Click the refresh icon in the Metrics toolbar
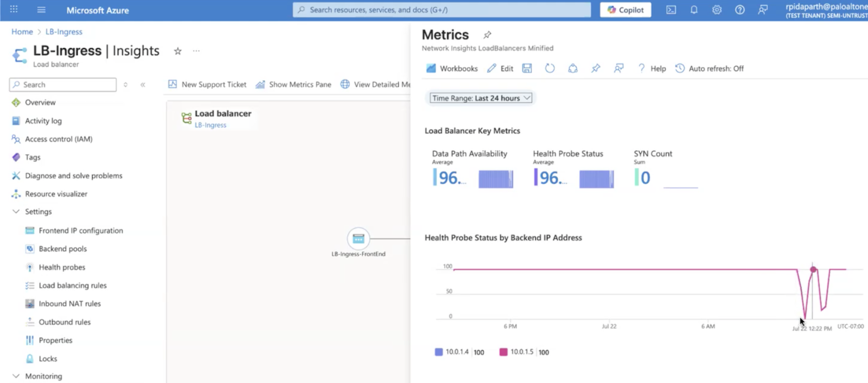Image resolution: width=868 pixels, height=383 pixels. tap(550, 68)
